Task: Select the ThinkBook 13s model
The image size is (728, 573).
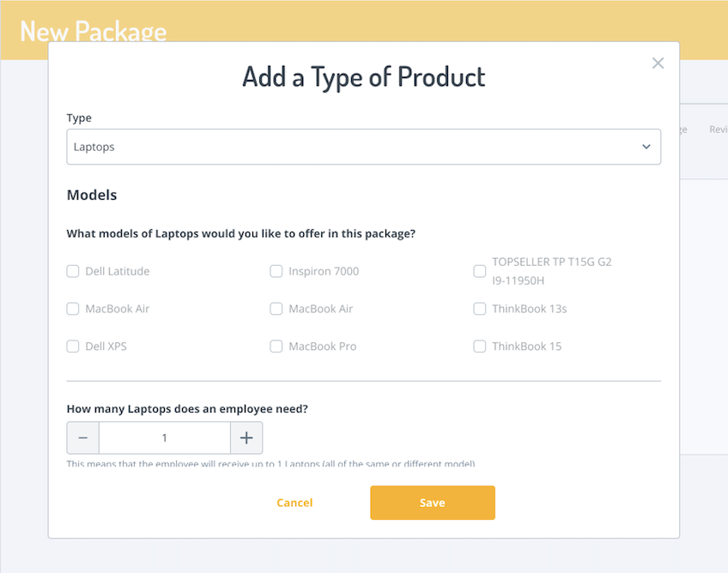Action: click(479, 309)
